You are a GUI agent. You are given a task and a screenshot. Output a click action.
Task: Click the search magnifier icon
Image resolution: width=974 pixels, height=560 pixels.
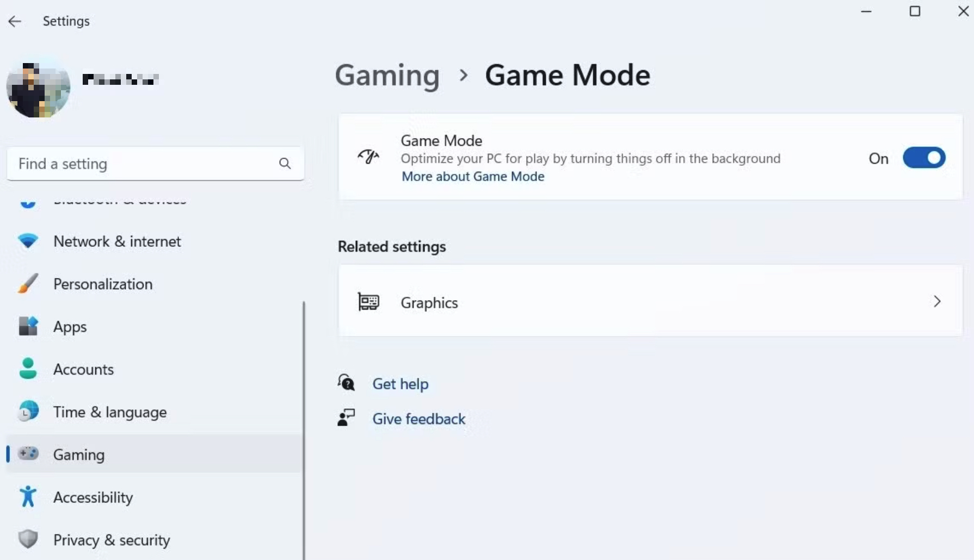coord(285,164)
